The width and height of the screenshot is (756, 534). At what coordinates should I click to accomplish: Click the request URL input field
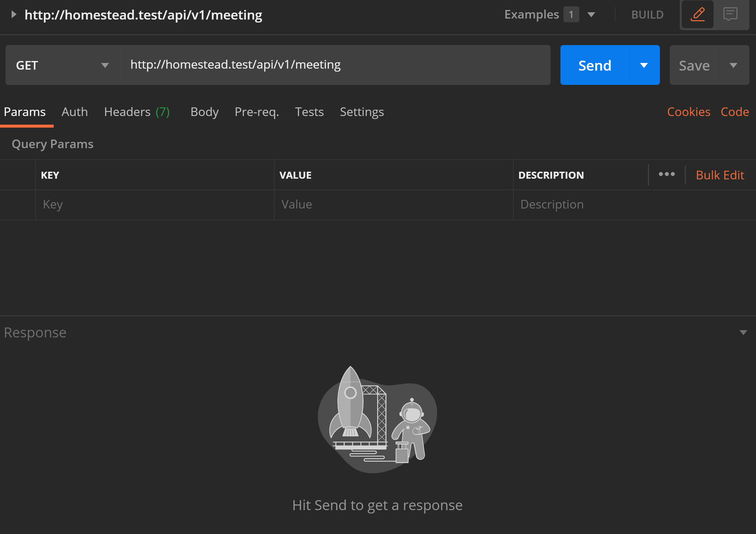point(335,65)
